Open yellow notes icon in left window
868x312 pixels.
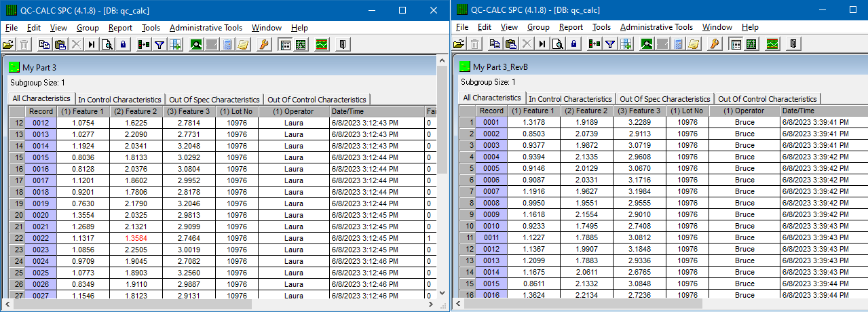[243, 44]
